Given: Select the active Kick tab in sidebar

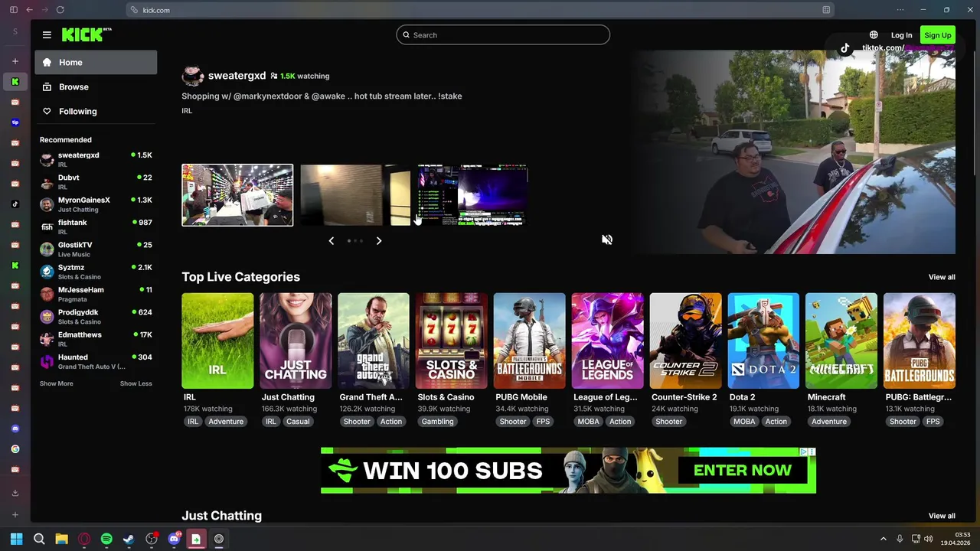Looking at the screenshot, I should click(15, 82).
